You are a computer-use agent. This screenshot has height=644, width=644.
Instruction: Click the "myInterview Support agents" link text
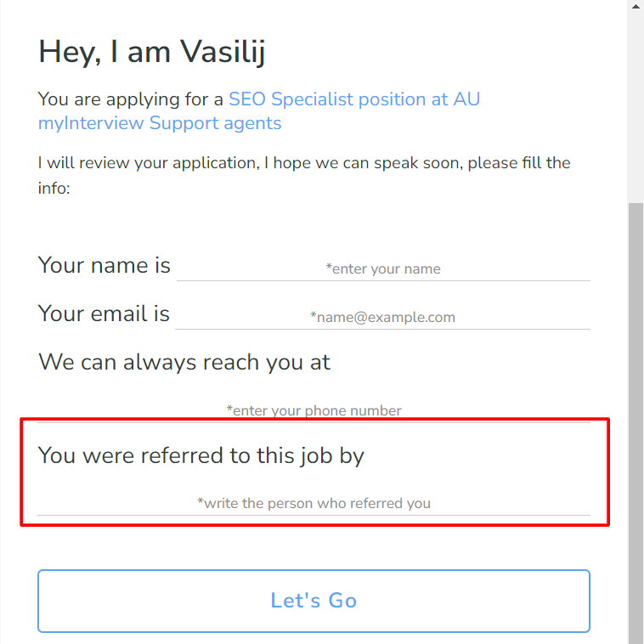(x=160, y=123)
